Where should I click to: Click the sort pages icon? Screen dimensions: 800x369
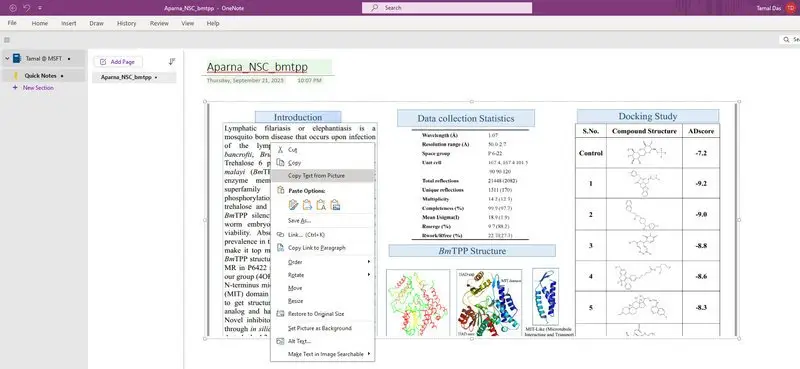[172, 61]
